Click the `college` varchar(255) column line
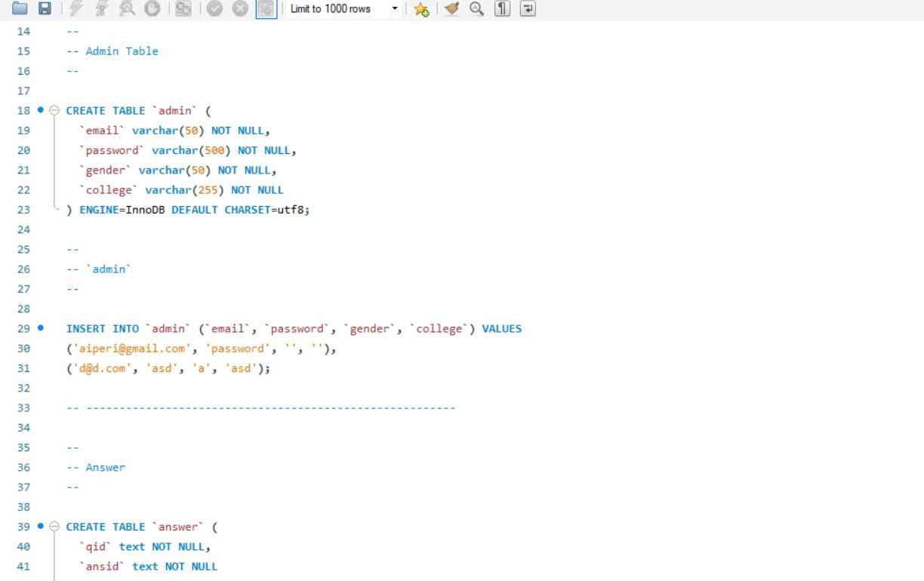The image size is (924, 581). click(181, 190)
